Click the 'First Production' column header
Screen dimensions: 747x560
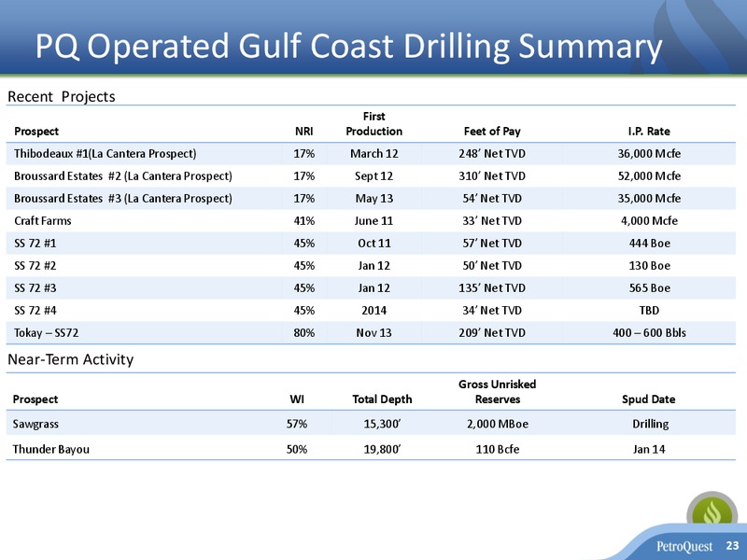374,124
